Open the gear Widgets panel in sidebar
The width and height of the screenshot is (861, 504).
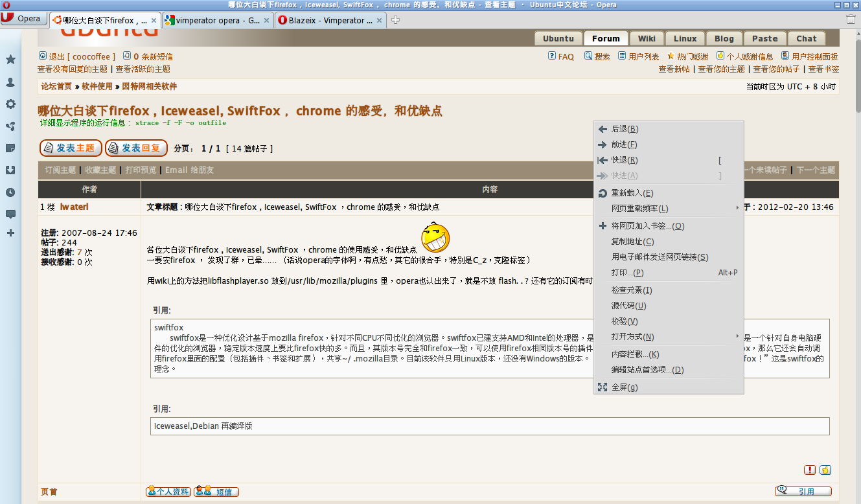(10, 104)
